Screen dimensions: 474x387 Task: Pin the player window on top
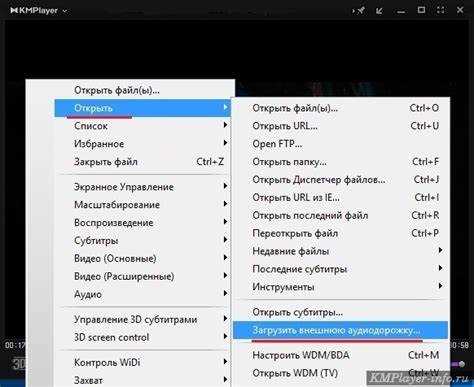[x=360, y=11]
